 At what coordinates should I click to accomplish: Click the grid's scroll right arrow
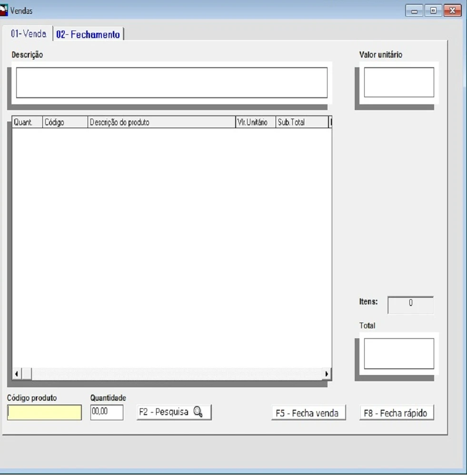(327, 374)
